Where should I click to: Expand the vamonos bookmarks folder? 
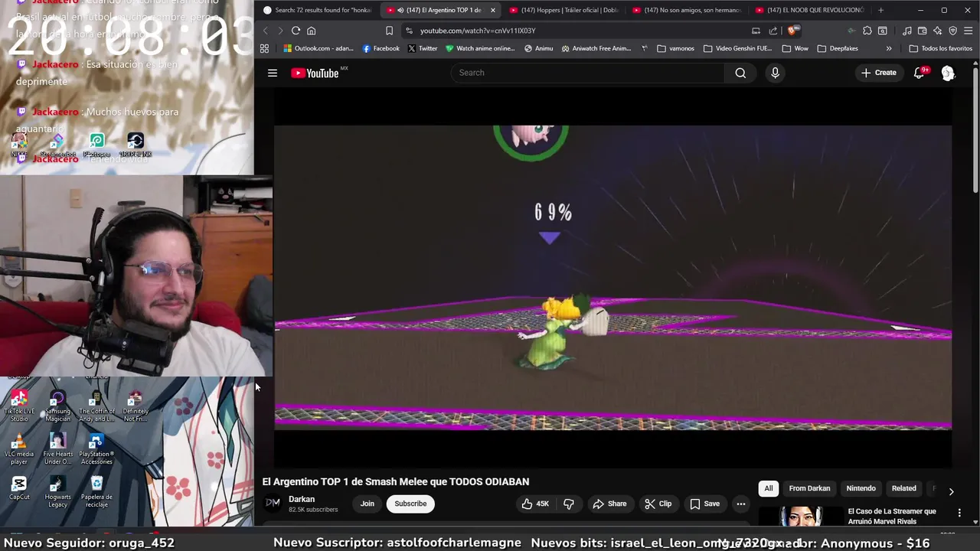coord(675,48)
